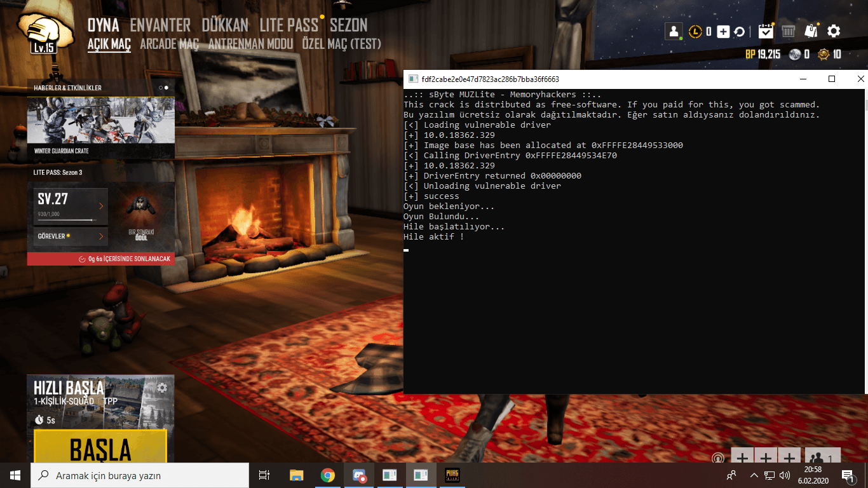Click the silver coin balance icon
The height and width of the screenshot is (488, 868).
(795, 55)
